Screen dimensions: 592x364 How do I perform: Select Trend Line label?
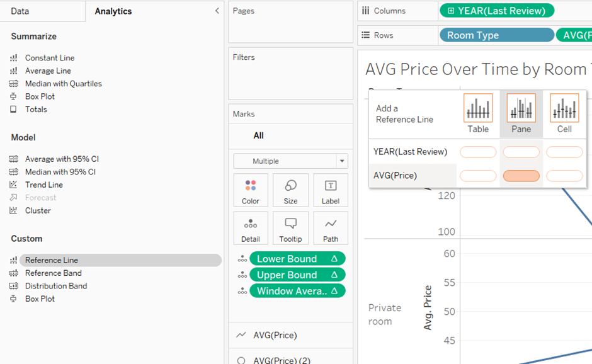point(44,185)
